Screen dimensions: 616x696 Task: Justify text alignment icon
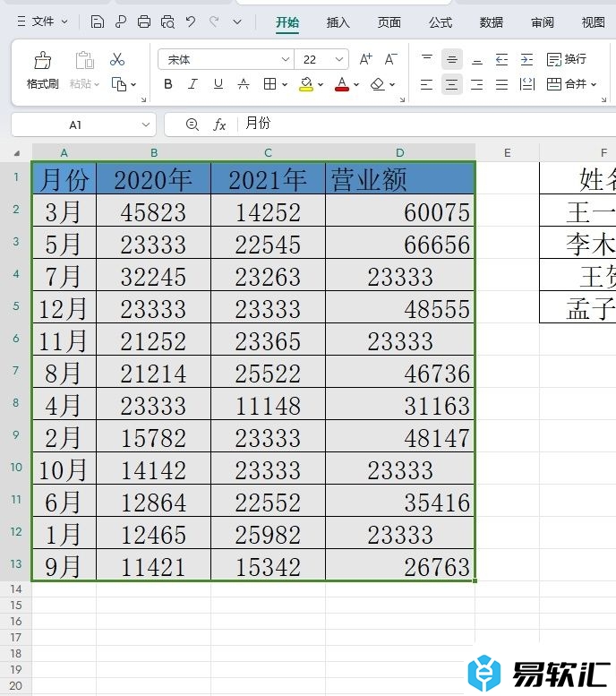click(x=502, y=84)
